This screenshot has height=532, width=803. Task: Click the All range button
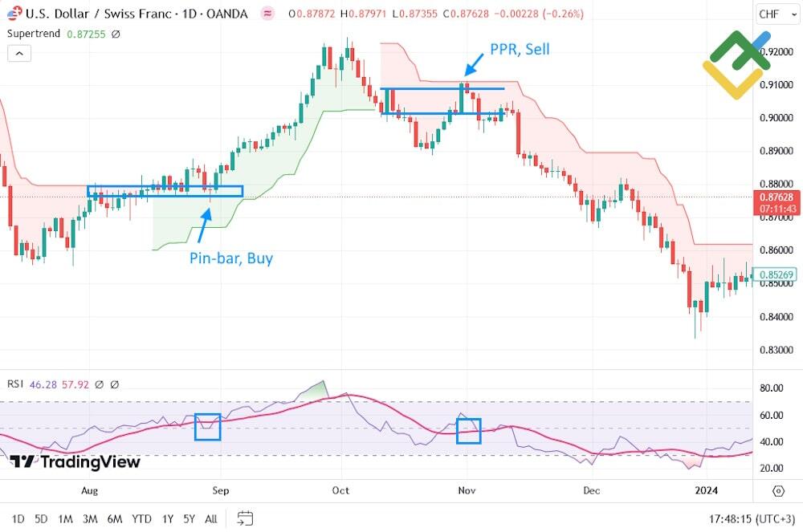[x=210, y=519]
